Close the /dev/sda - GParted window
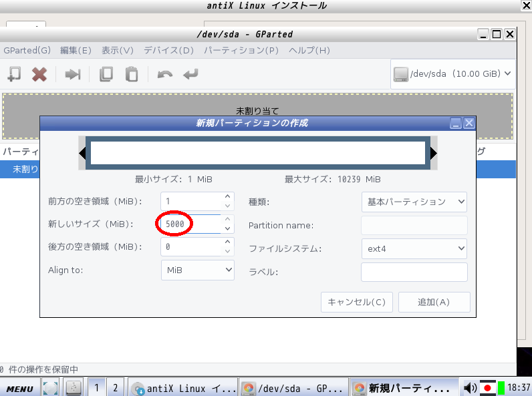 pyautogui.click(x=509, y=34)
